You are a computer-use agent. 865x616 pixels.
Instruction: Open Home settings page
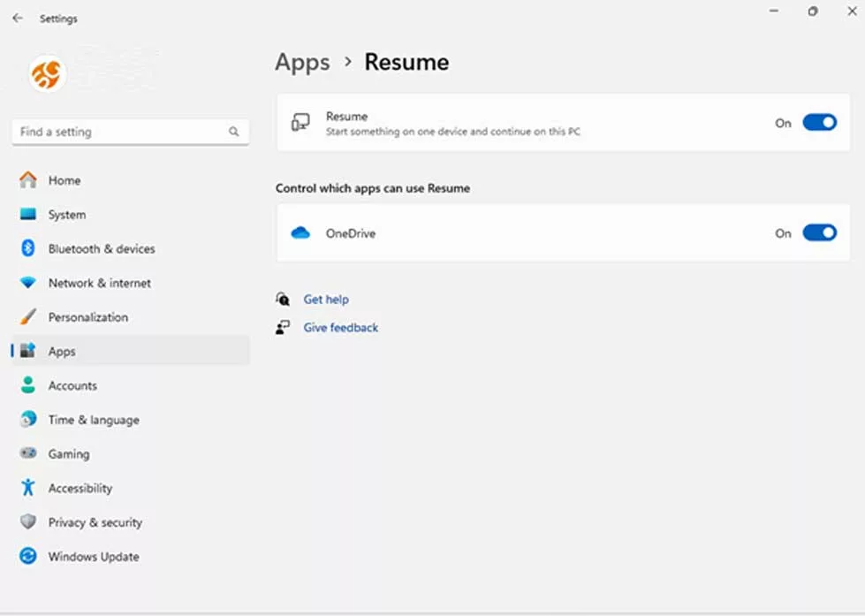[x=130, y=180]
